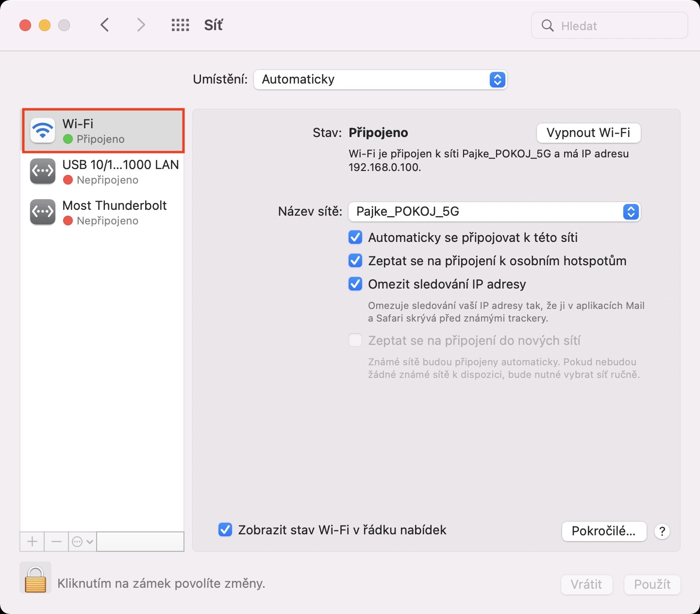The height and width of the screenshot is (614, 700).
Task: Disable asking to join personal hotspots
Action: pos(355,261)
